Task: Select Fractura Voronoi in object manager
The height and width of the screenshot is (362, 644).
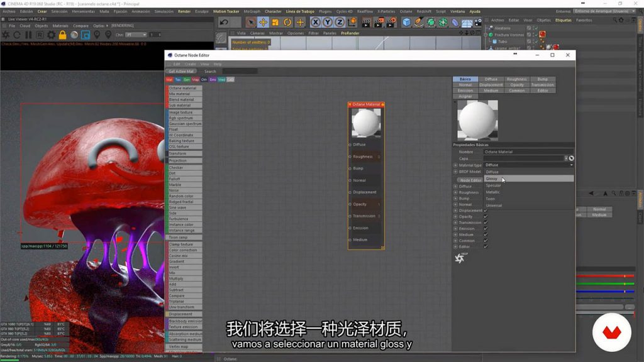Action: coord(508,35)
